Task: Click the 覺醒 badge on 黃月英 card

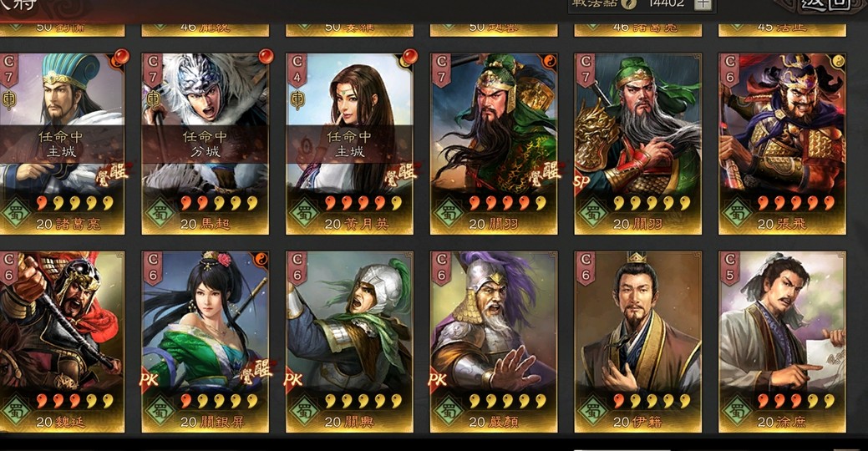Action: coord(401,173)
